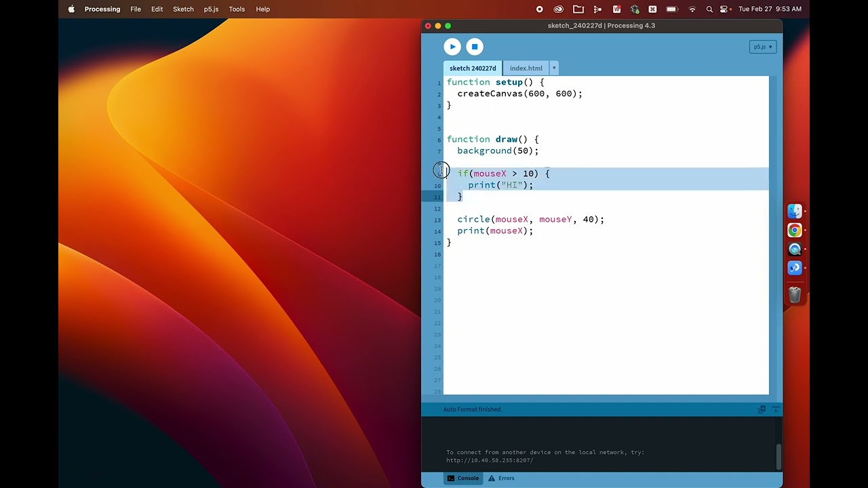Screen dimensions: 868x488
Task: Click the 'Auto Format finished.' status message
Action: point(473,409)
